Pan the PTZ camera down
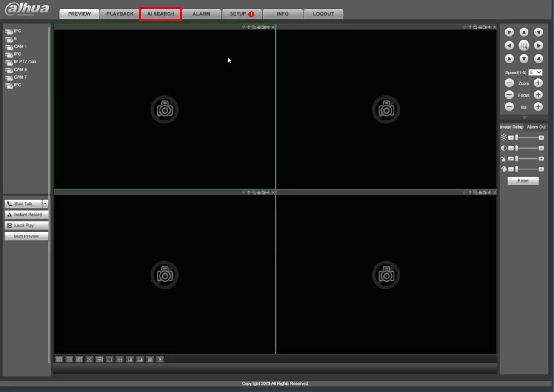Viewport: 554px width, 392px height. pyautogui.click(x=524, y=58)
